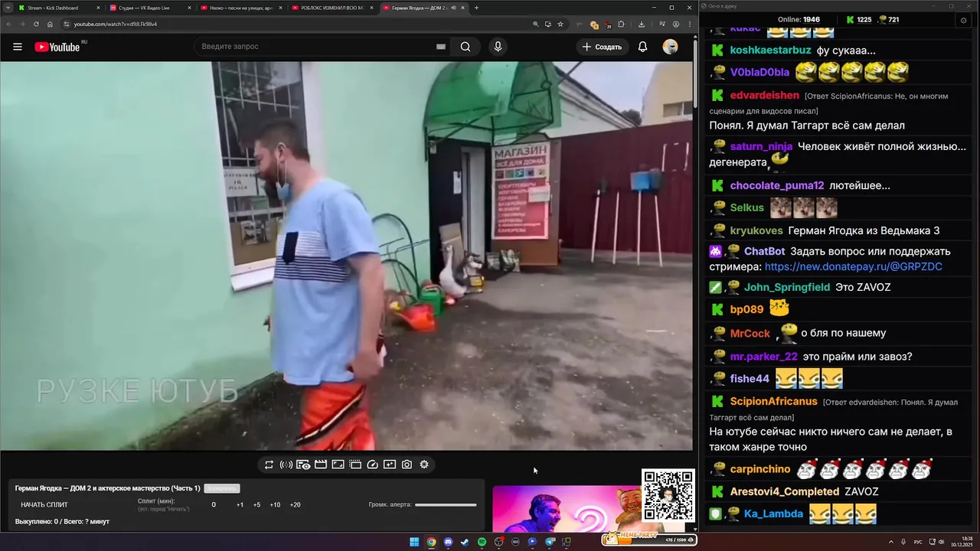
Task: Open YouTube notifications bell
Action: (643, 47)
